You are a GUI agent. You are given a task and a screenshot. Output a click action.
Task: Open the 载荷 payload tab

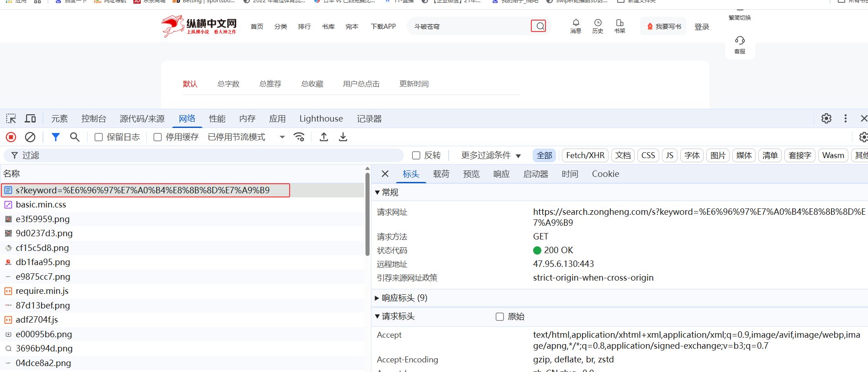point(441,174)
